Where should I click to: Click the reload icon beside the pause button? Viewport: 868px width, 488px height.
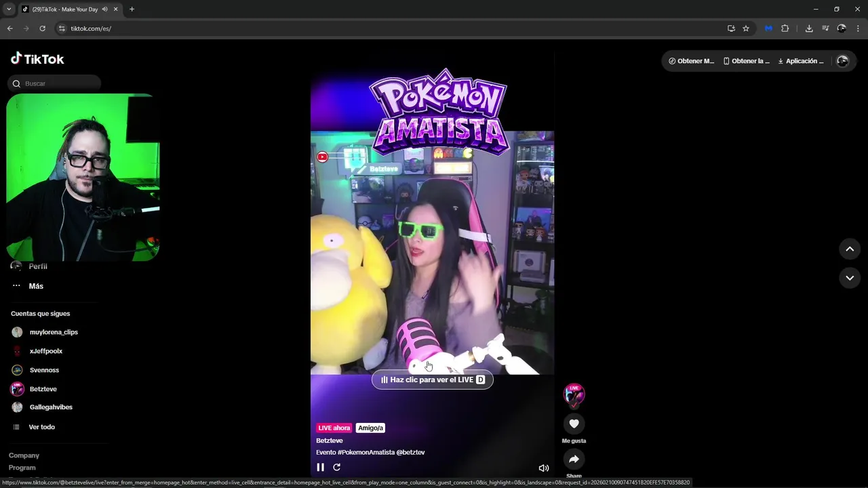coord(336,467)
